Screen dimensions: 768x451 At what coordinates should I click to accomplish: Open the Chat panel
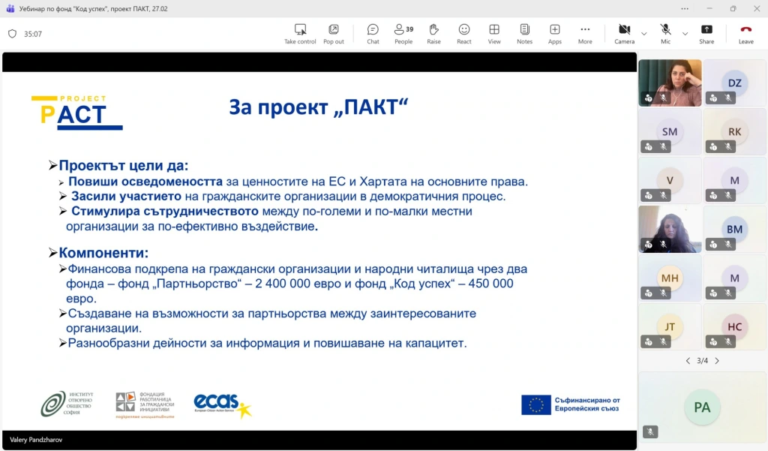tap(373, 34)
